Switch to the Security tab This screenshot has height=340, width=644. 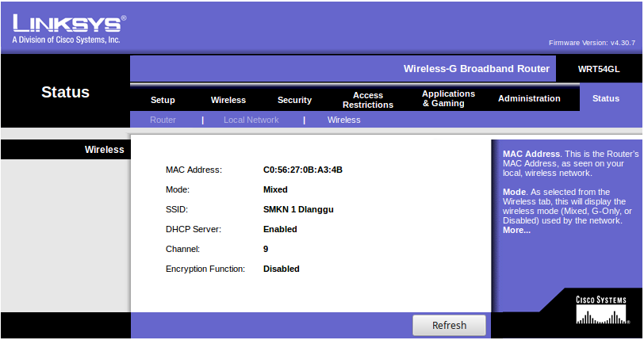point(294,100)
